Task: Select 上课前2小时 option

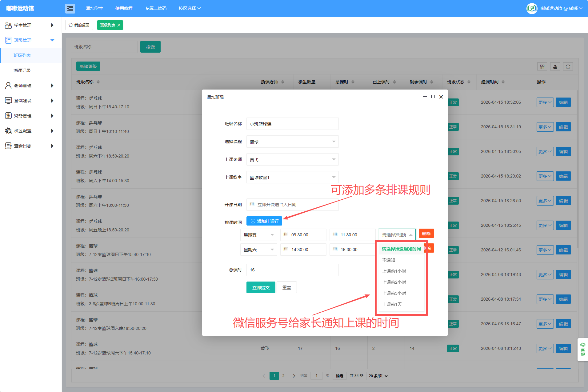Action: [402, 282]
